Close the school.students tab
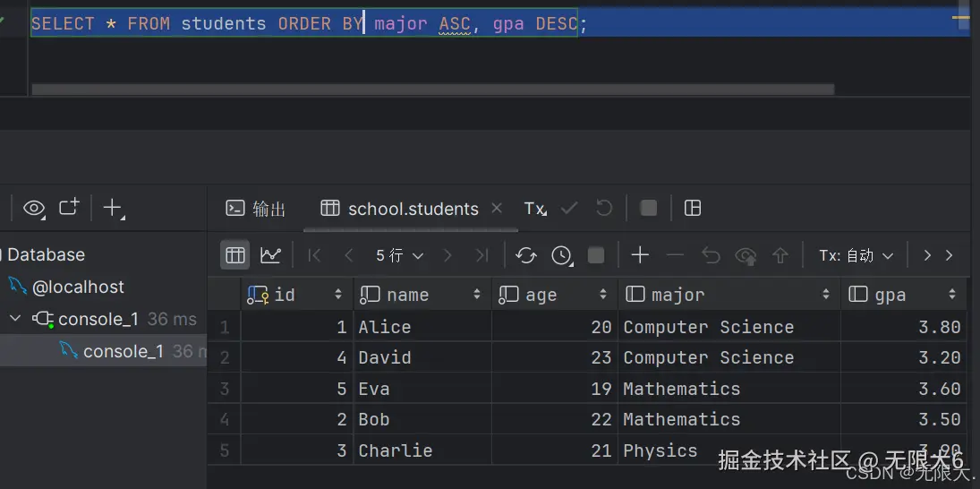Viewport: 980px width, 489px height. [497, 209]
